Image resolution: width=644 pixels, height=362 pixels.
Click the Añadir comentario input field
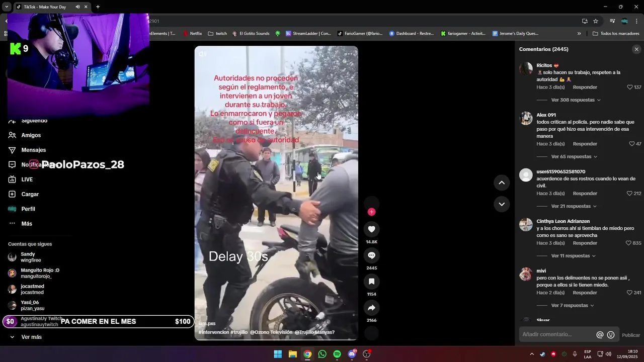tap(557, 334)
